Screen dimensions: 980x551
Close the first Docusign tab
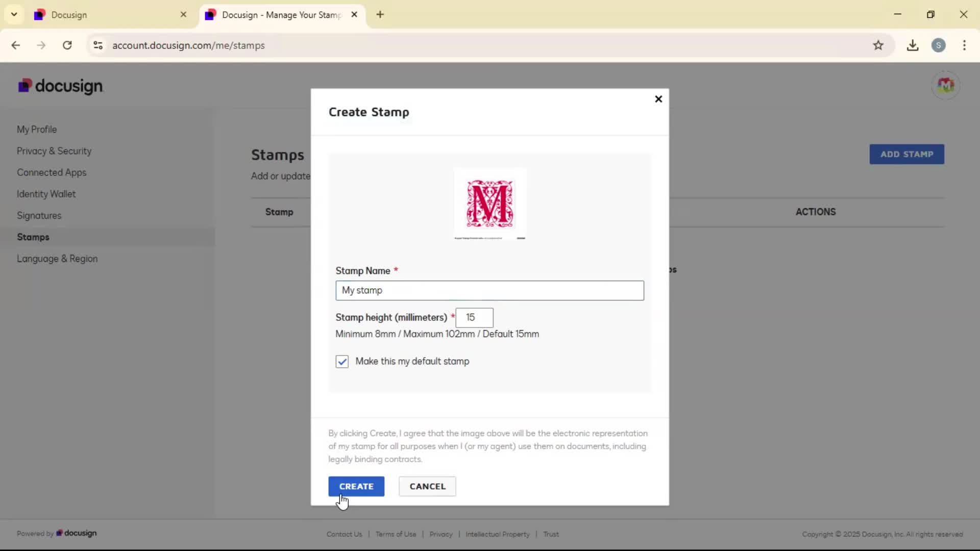(x=183, y=15)
